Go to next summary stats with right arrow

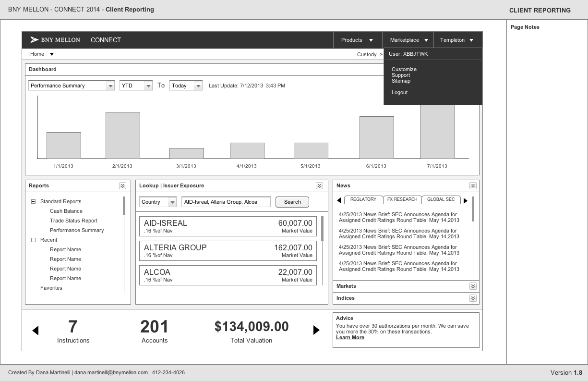click(316, 330)
